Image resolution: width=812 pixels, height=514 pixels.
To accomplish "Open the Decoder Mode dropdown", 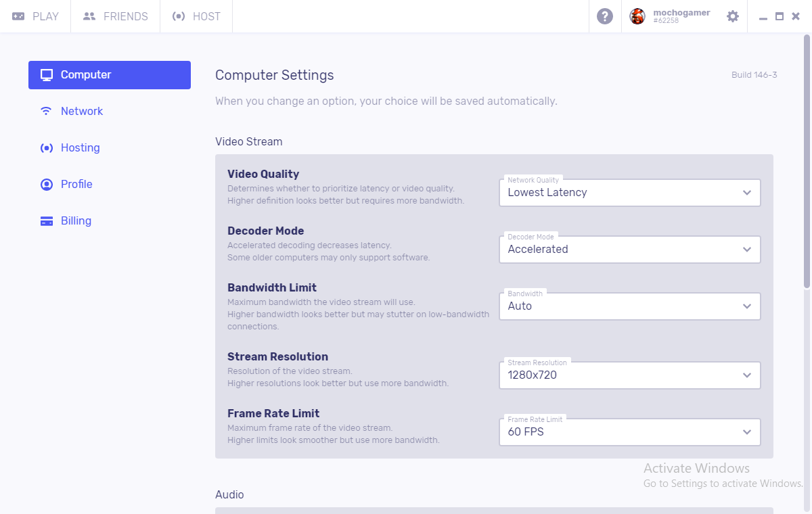I will tap(629, 249).
